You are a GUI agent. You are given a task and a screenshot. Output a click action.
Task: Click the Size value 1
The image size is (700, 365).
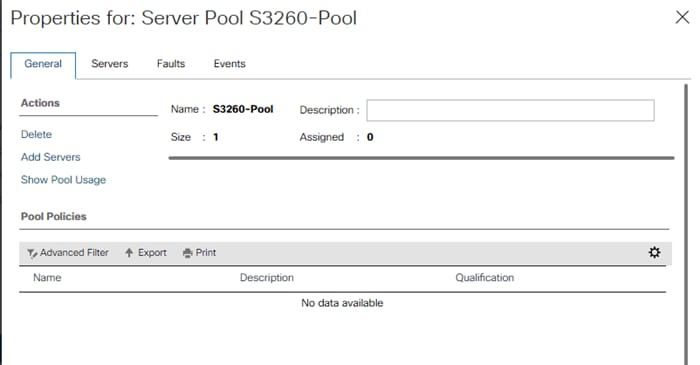tap(216, 137)
